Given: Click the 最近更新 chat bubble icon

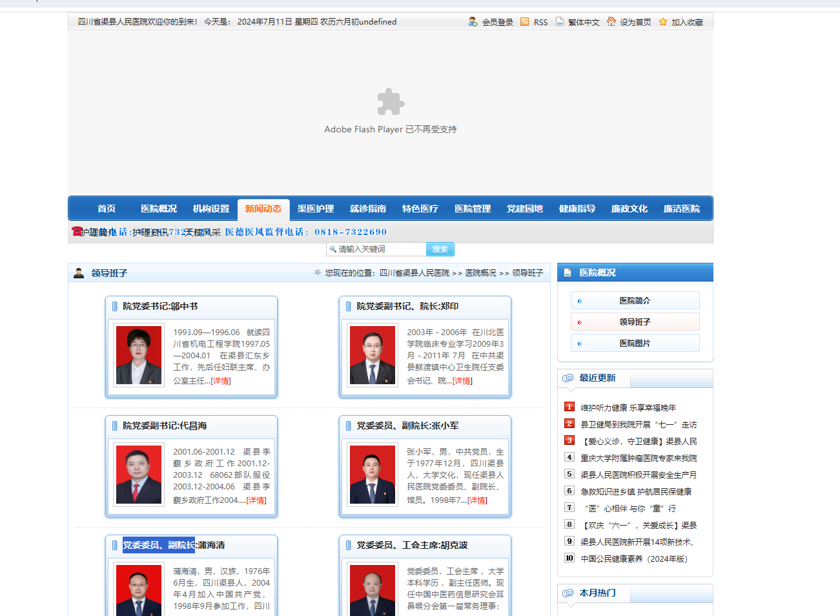Looking at the screenshot, I should [568, 378].
